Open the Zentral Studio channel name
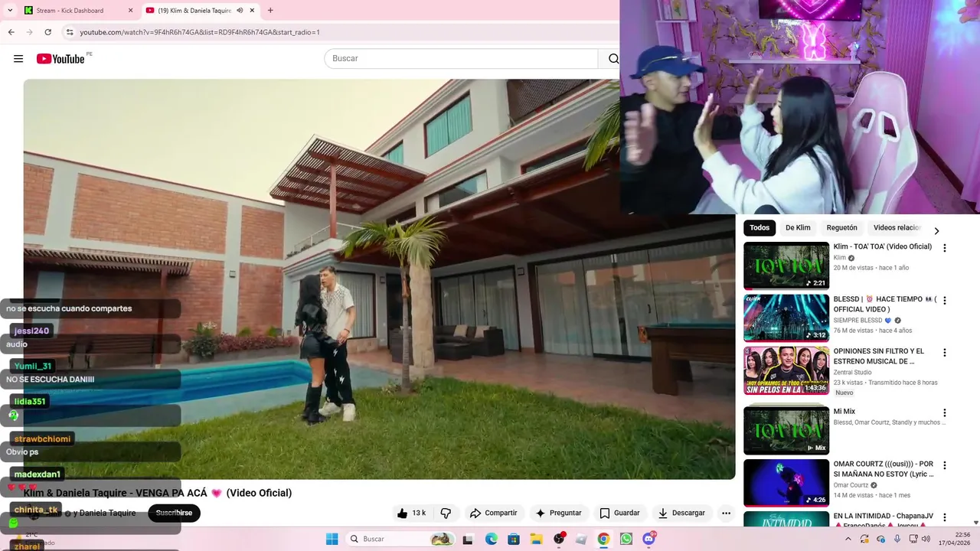 852,373
